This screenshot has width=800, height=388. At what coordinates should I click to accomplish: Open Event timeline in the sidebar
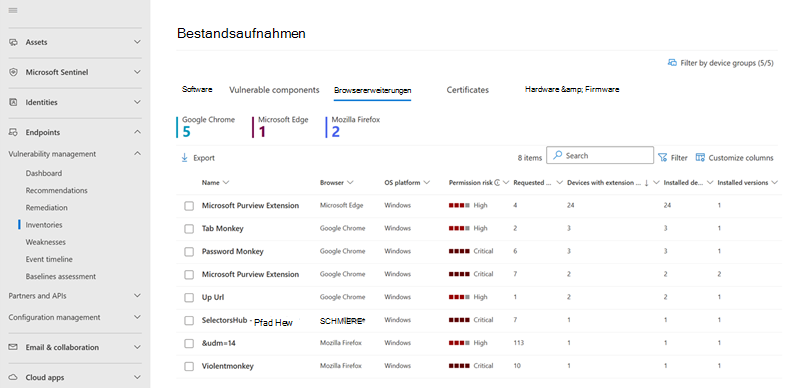pyautogui.click(x=49, y=259)
